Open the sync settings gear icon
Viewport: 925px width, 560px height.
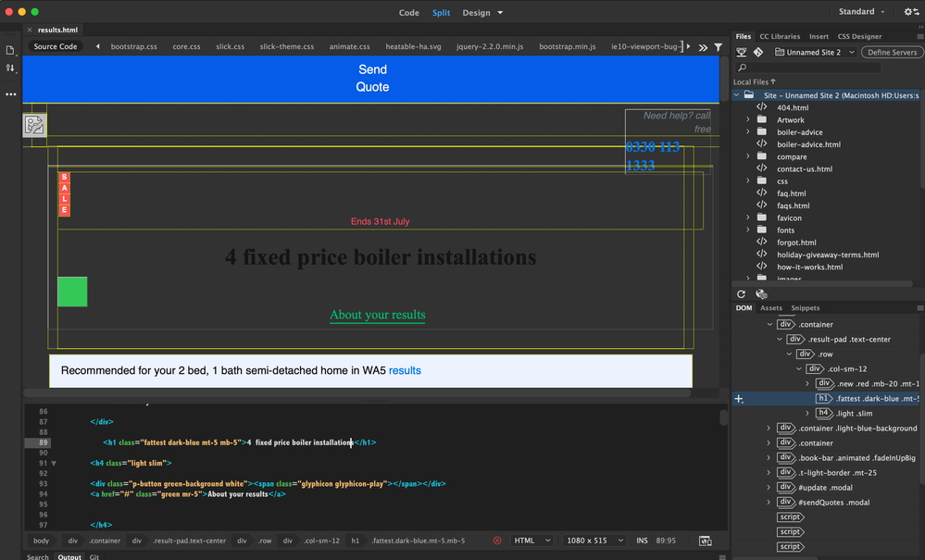(910, 12)
